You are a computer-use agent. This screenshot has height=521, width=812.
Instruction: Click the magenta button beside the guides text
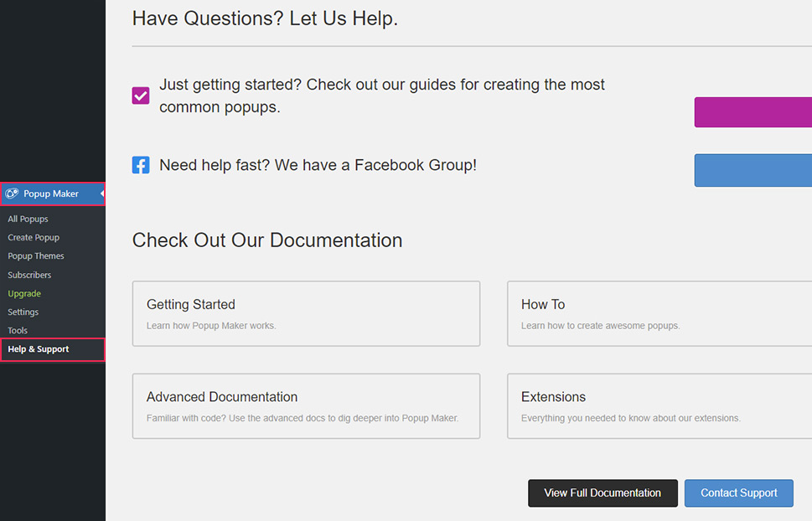pyautogui.click(x=753, y=112)
